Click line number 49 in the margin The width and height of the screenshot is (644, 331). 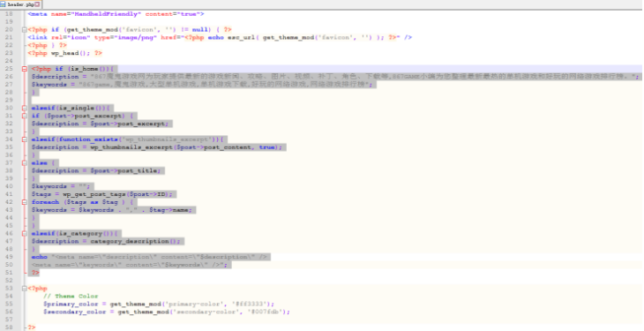[9, 257]
